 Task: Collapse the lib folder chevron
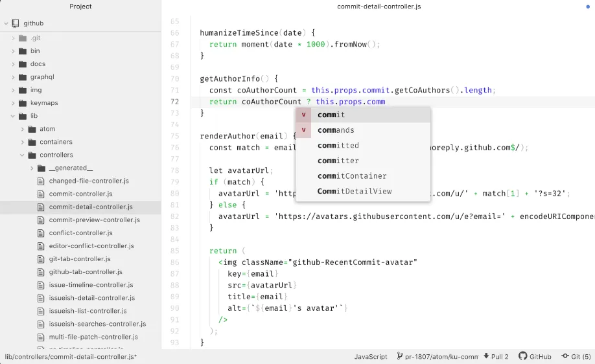click(x=13, y=116)
